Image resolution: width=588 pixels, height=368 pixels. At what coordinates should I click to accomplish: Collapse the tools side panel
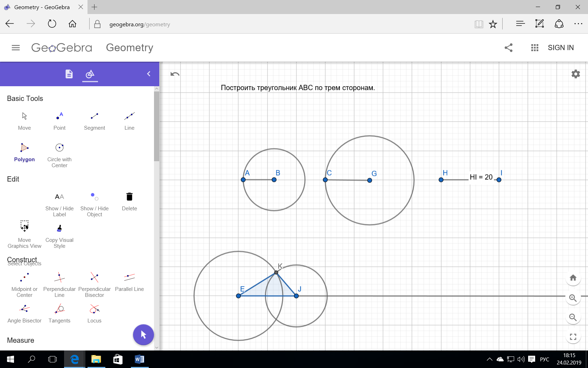pyautogui.click(x=149, y=74)
